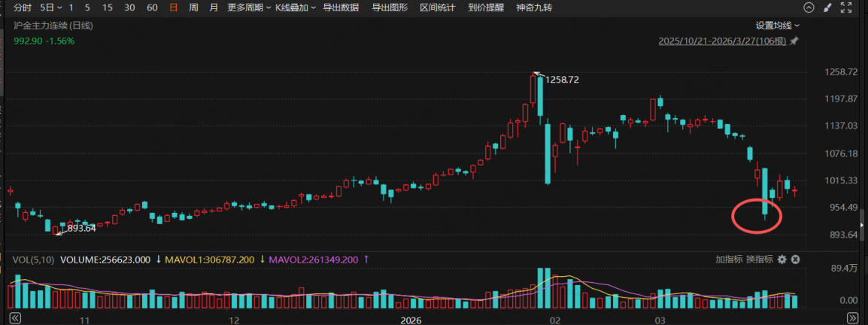868x325 pixels.
Task: Open volume indicator settings gear
Action: (x=782, y=259)
